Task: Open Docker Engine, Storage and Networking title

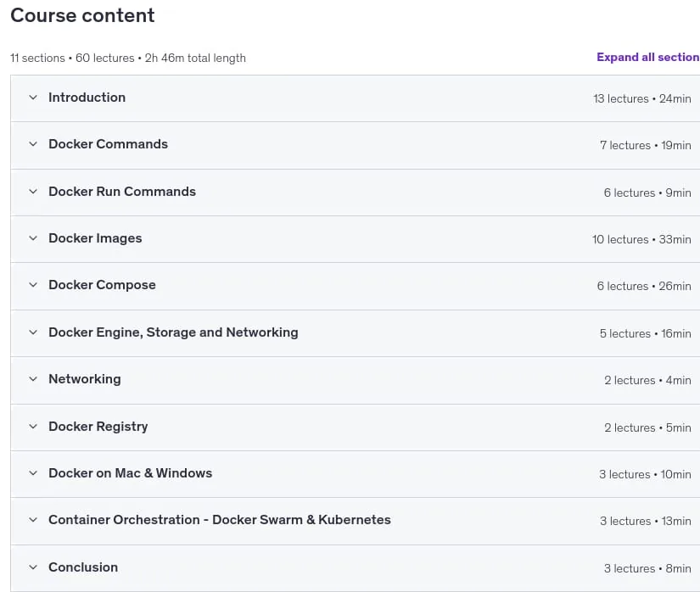Action: click(x=173, y=332)
